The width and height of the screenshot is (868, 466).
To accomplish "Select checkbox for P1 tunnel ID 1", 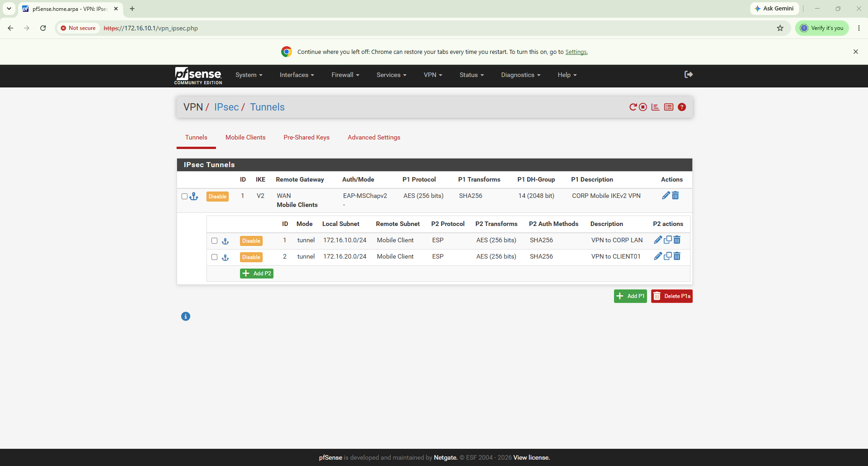I will 184,197.
